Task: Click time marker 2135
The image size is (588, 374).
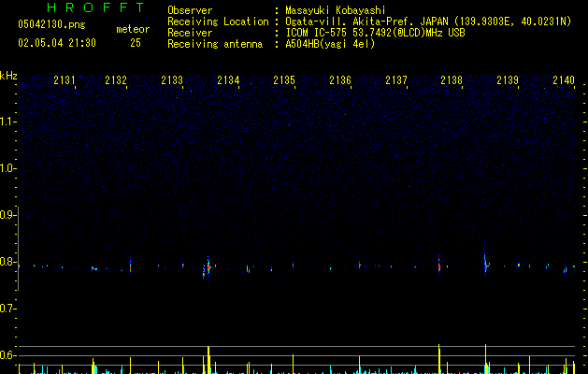Action: 284,79
